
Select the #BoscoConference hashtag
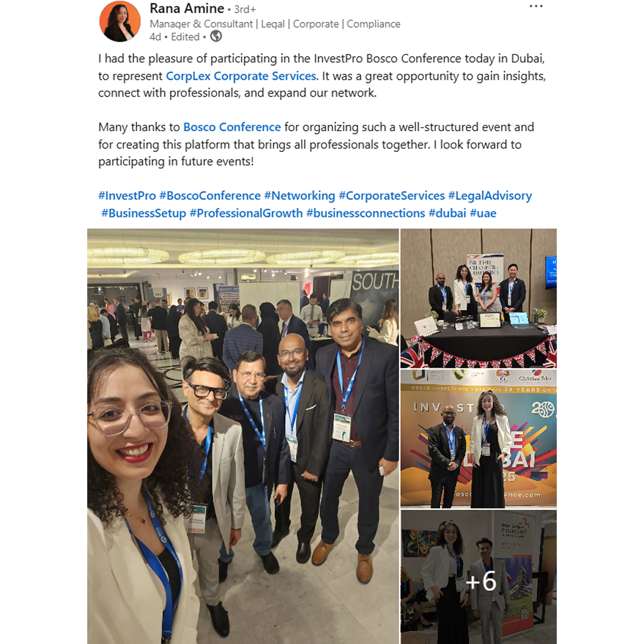click(x=210, y=196)
